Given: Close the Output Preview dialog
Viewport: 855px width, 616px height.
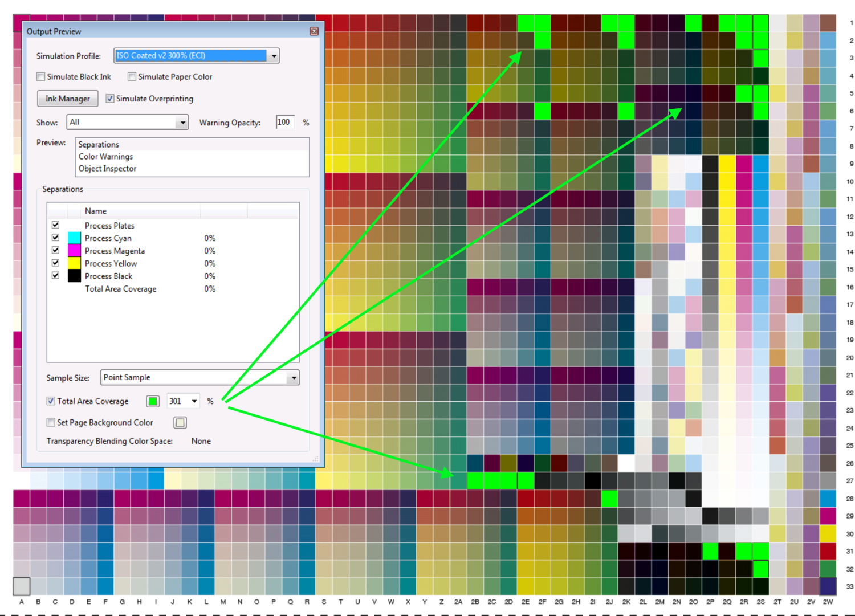Looking at the screenshot, I should [313, 31].
